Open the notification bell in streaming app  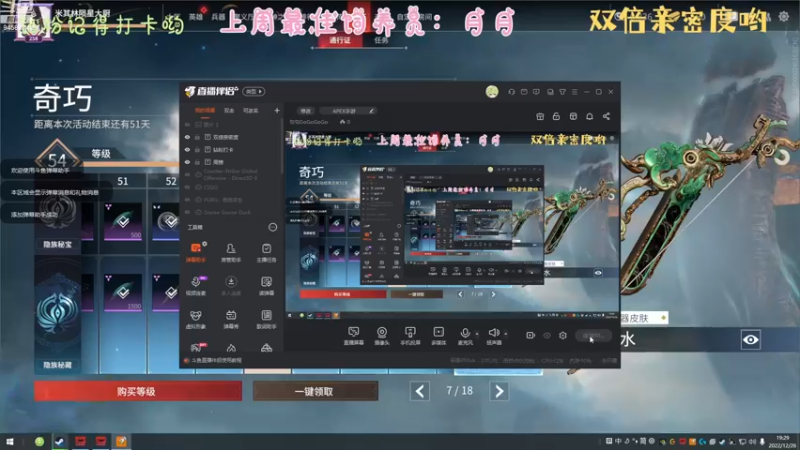589,116
